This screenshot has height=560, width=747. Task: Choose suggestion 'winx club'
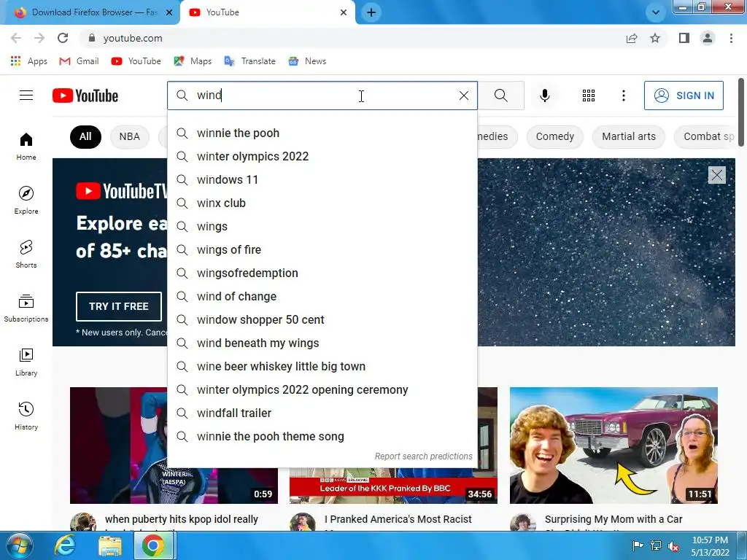322,203
